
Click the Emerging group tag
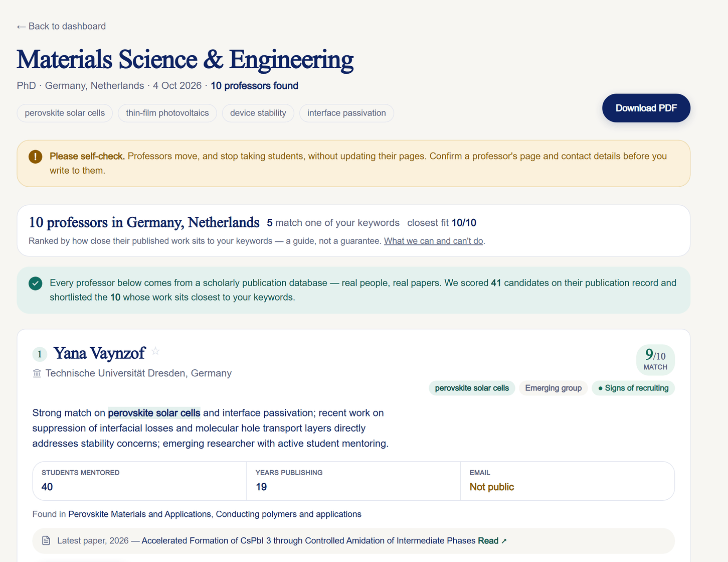tap(554, 388)
